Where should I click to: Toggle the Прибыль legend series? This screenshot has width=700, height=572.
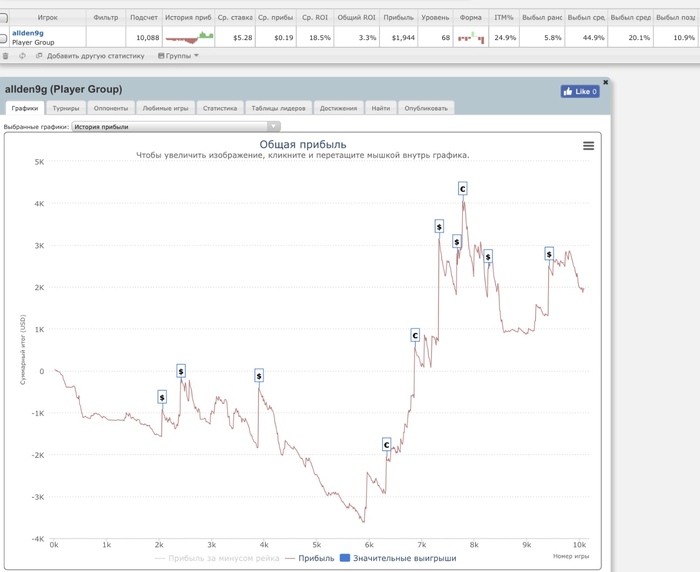pyautogui.click(x=310, y=558)
